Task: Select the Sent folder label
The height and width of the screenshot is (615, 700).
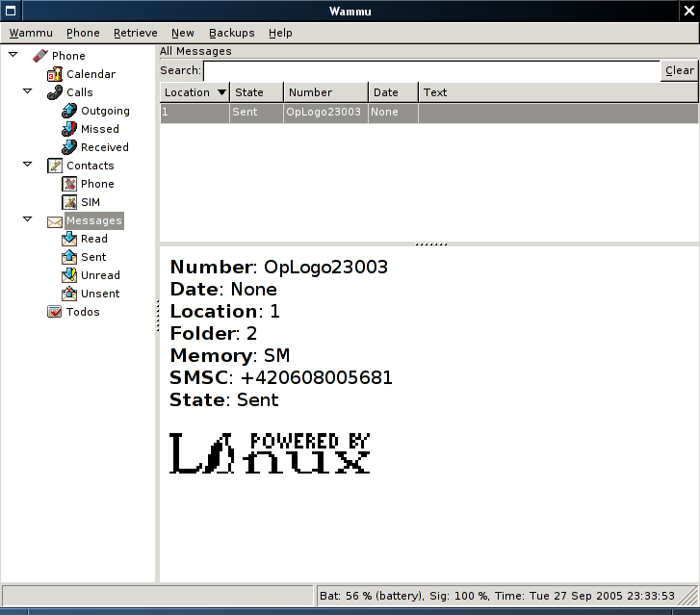Action: tap(93, 257)
